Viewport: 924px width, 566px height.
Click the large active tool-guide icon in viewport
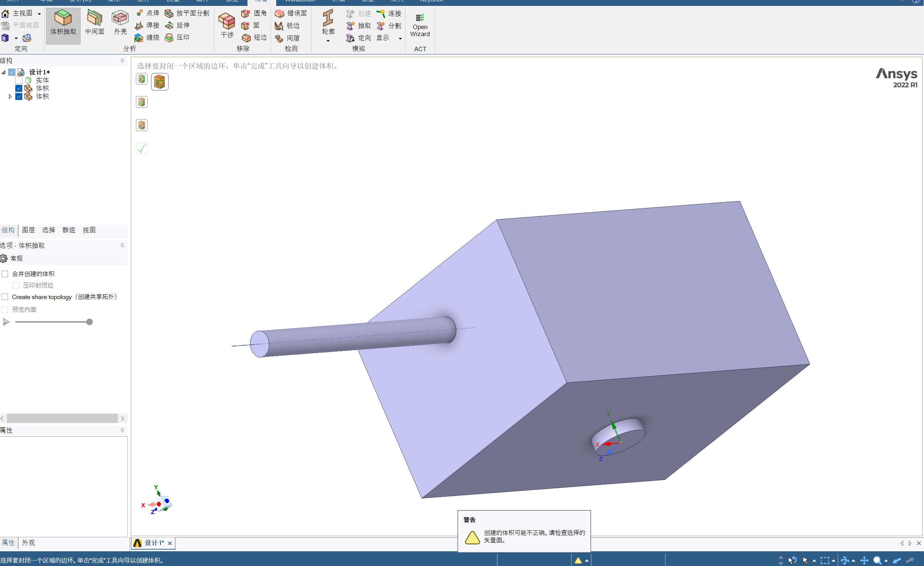[x=160, y=82]
